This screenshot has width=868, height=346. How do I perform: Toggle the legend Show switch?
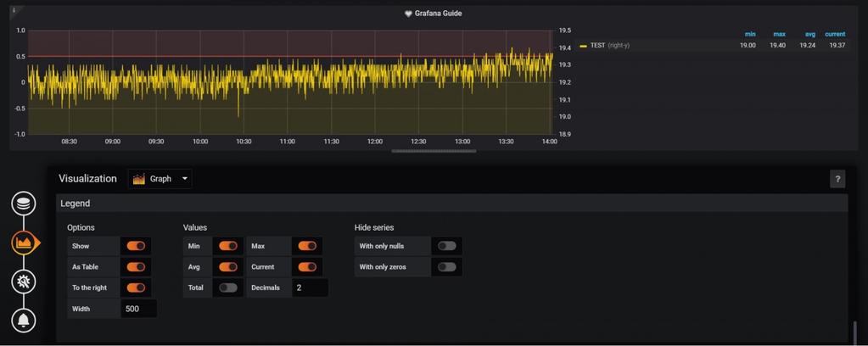[136, 246]
